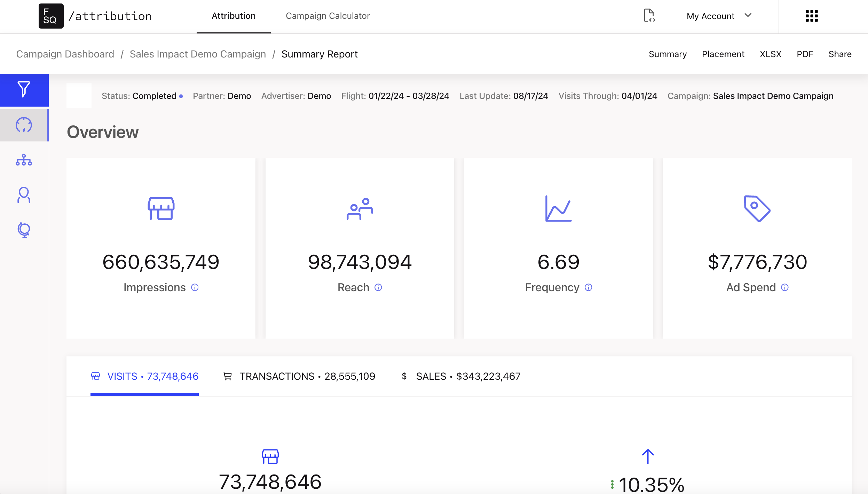868x494 pixels.
Task: Open the Placement view link
Action: (x=723, y=54)
